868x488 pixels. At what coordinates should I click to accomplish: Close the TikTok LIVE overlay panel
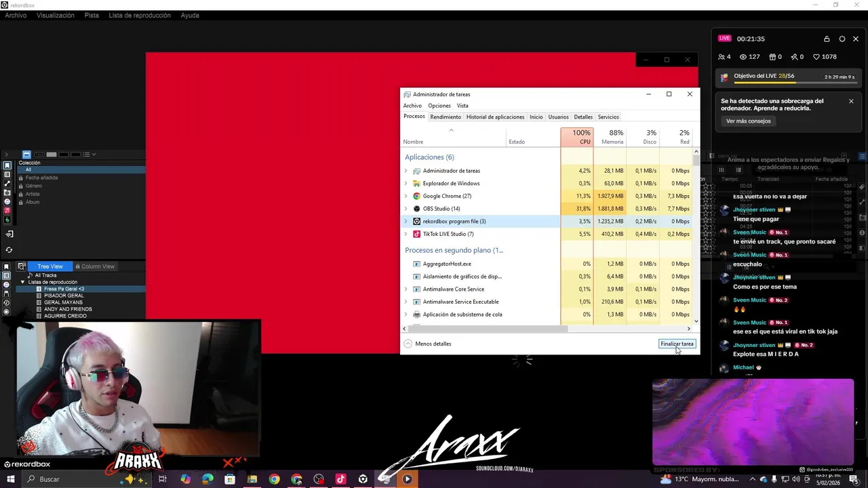(x=856, y=39)
